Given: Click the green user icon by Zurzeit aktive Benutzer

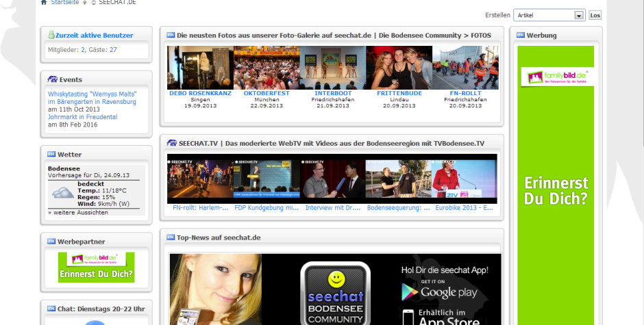Looking at the screenshot, I should pyautogui.click(x=51, y=35).
